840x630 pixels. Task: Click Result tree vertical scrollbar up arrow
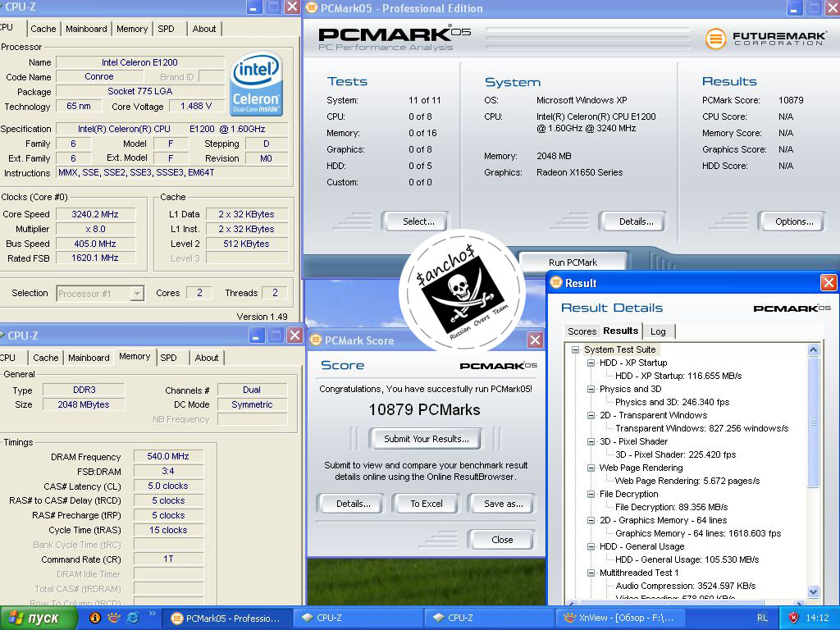pyautogui.click(x=813, y=350)
